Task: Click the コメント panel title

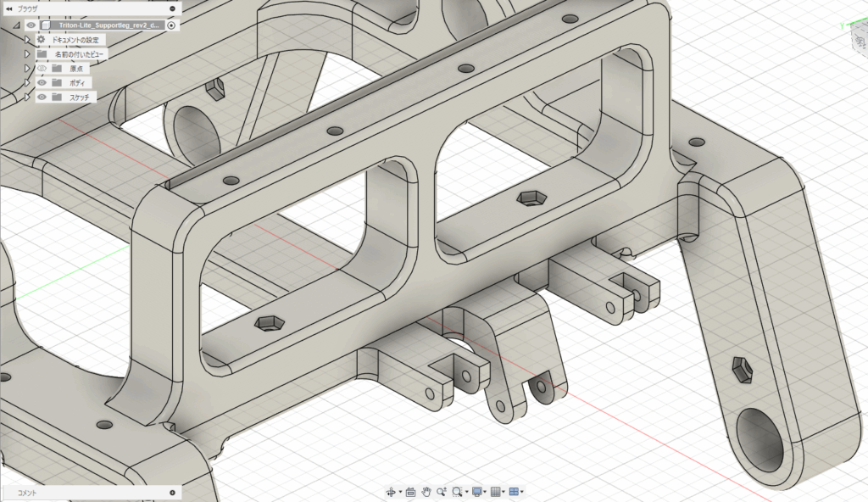Action: (x=26, y=493)
